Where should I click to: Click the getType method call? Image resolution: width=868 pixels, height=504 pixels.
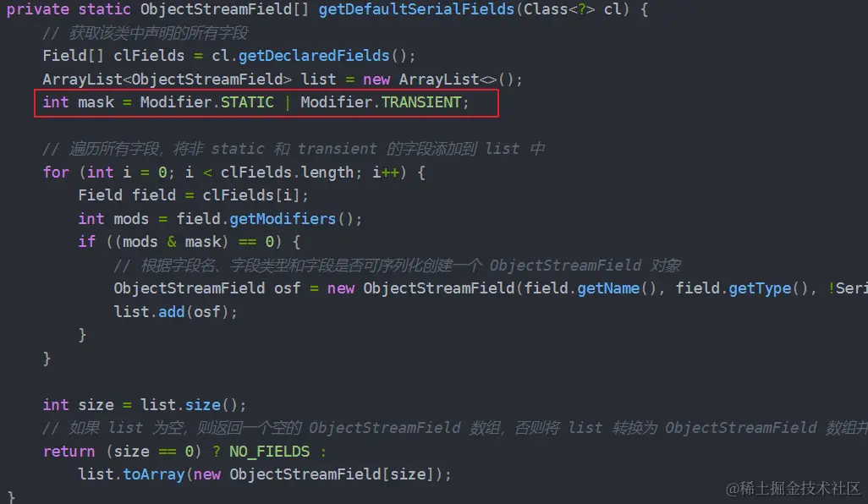[x=760, y=288]
